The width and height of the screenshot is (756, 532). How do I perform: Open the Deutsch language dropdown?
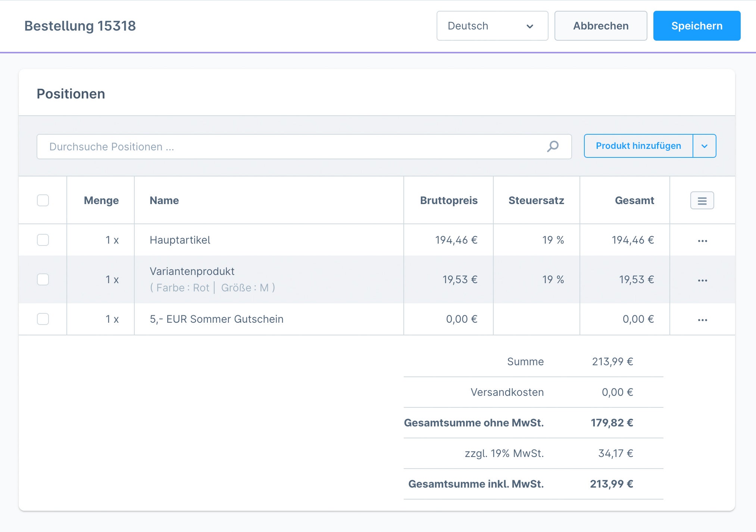tap(492, 26)
